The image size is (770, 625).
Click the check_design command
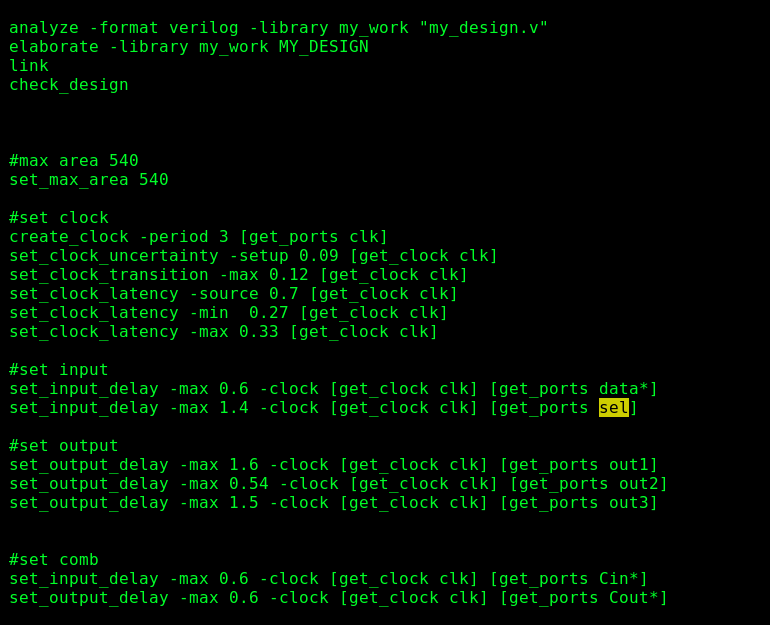coord(69,85)
